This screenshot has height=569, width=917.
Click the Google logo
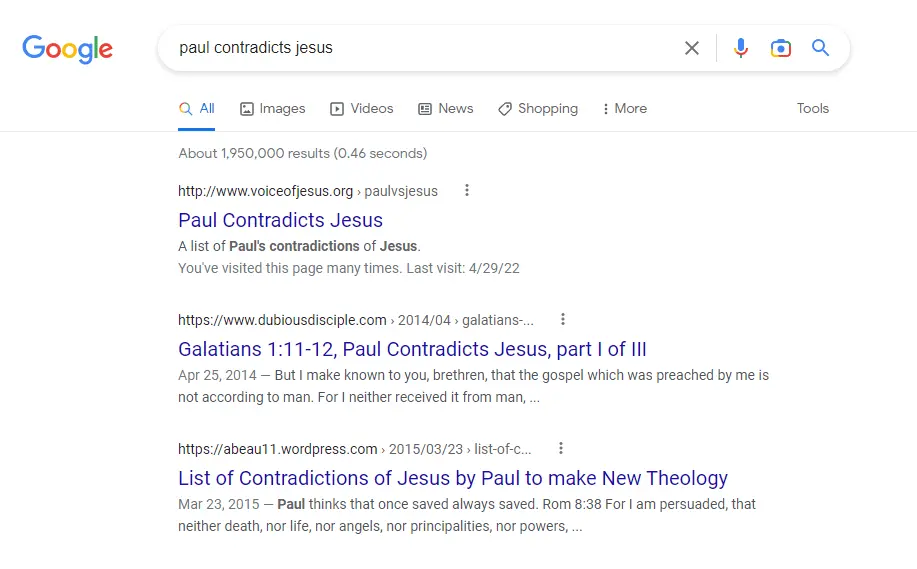click(x=67, y=48)
